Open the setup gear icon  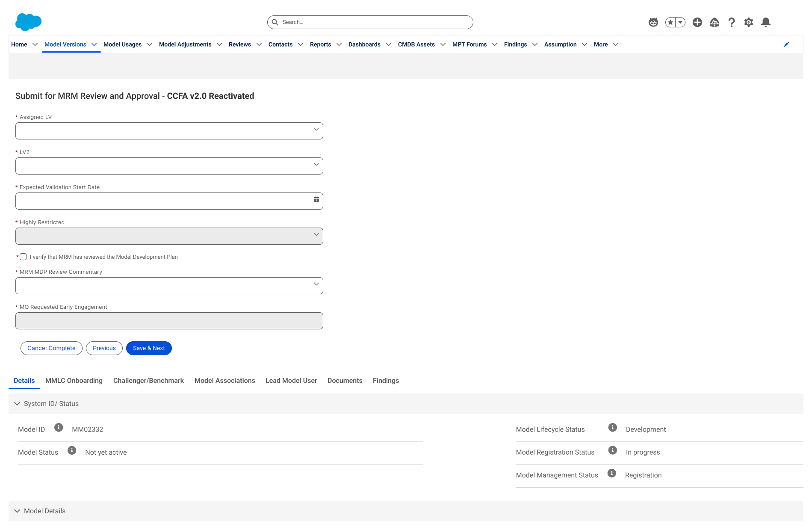pyautogui.click(x=749, y=22)
